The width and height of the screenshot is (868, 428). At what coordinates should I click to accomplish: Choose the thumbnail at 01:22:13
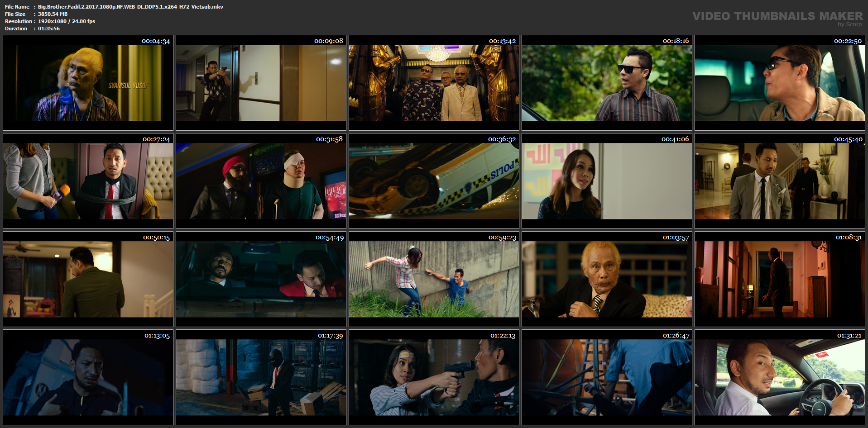pyautogui.click(x=434, y=377)
